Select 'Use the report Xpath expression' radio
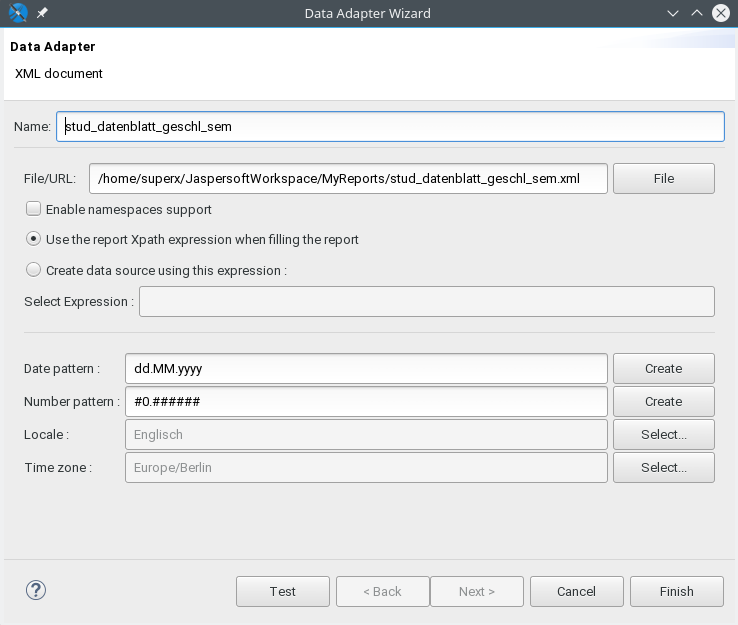The width and height of the screenshot is (738, 625). pos(33,239)
